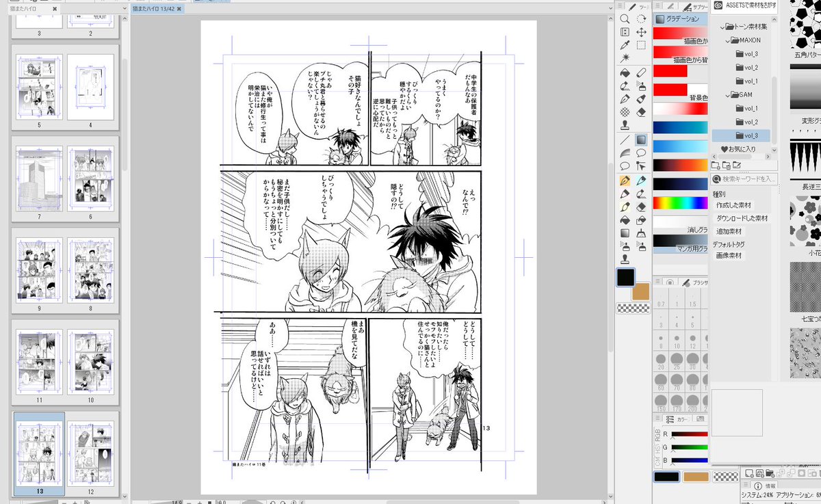The image size is (821, 504).
Task: Select the Move layer cross-arrow tool
Action: pyautogui.click(x=641, y=32)
